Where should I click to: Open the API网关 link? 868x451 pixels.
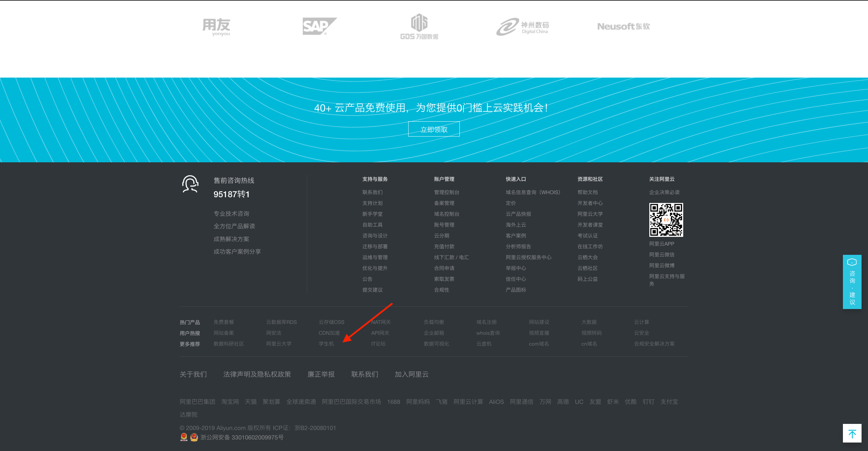pos(380,333)
